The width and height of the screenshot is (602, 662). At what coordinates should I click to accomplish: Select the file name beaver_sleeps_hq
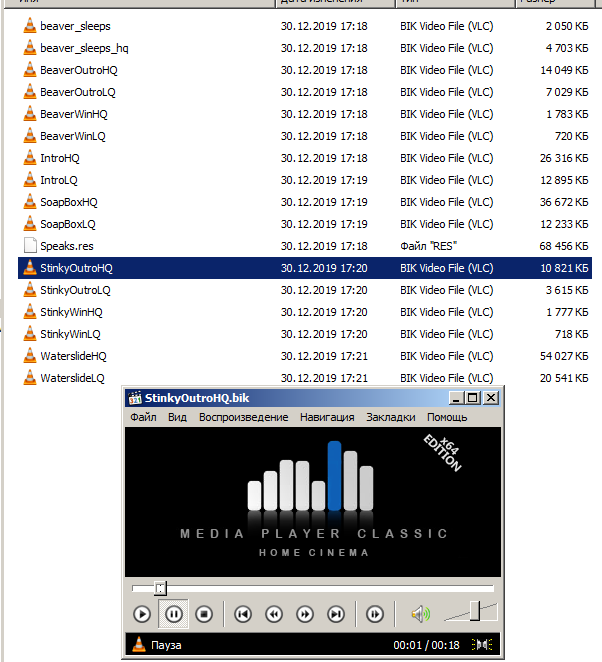(x=84, y=48)
